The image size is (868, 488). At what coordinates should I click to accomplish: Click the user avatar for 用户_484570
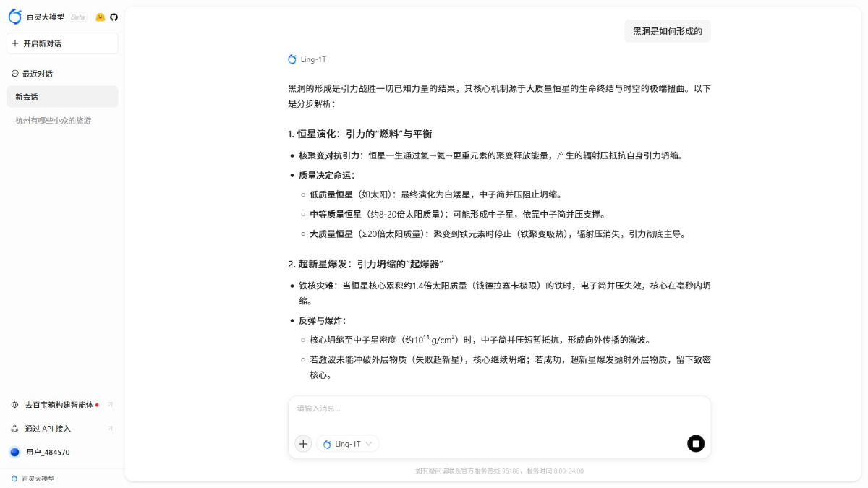[x=15, y=452]
